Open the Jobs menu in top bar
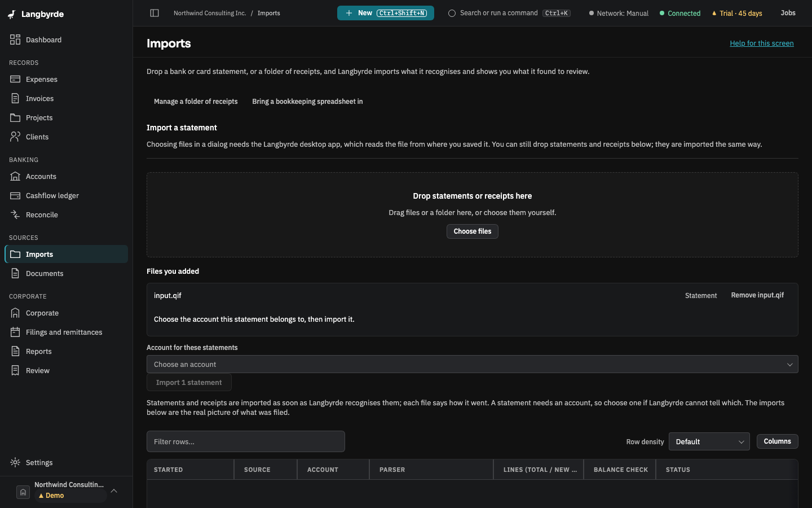 click(x=788, y=13)
